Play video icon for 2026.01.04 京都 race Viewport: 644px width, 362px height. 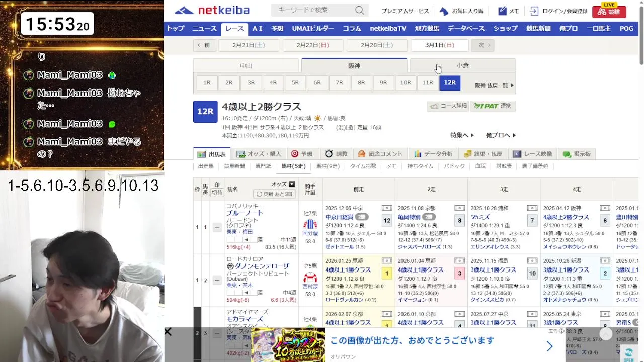click(x=459, y=261)
